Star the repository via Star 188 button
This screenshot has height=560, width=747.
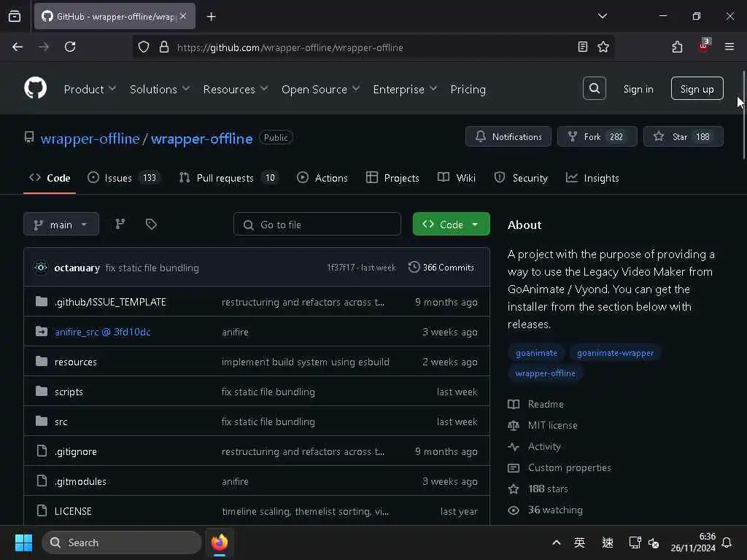coord(683,136)
